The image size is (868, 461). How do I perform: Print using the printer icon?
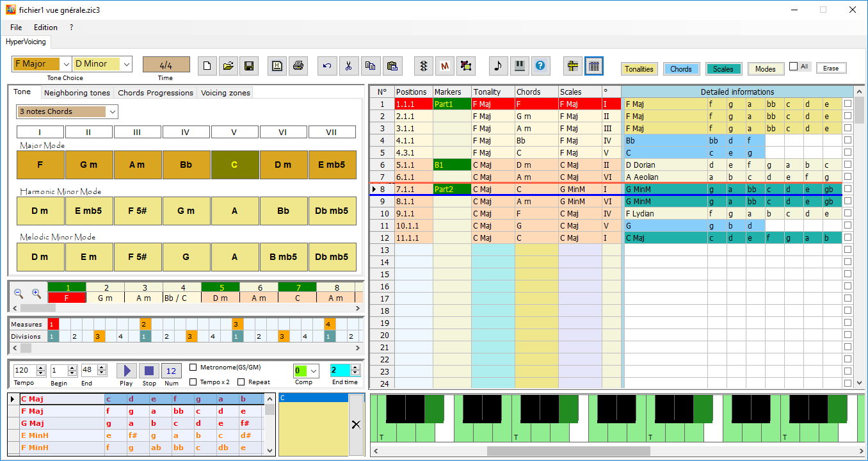click(x=298, y=65)
